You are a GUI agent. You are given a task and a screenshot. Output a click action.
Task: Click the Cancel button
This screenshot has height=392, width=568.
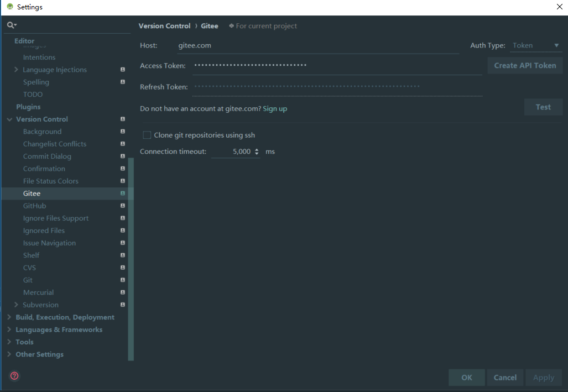[x=505, y=378]
